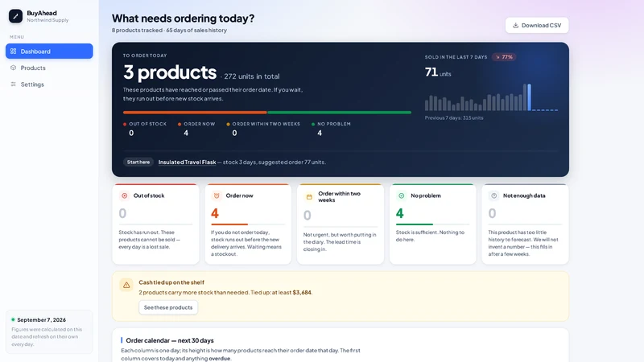Viewport: 644px width, 362px height.
Task: Open the Products menu item
Action: [49, 68]
